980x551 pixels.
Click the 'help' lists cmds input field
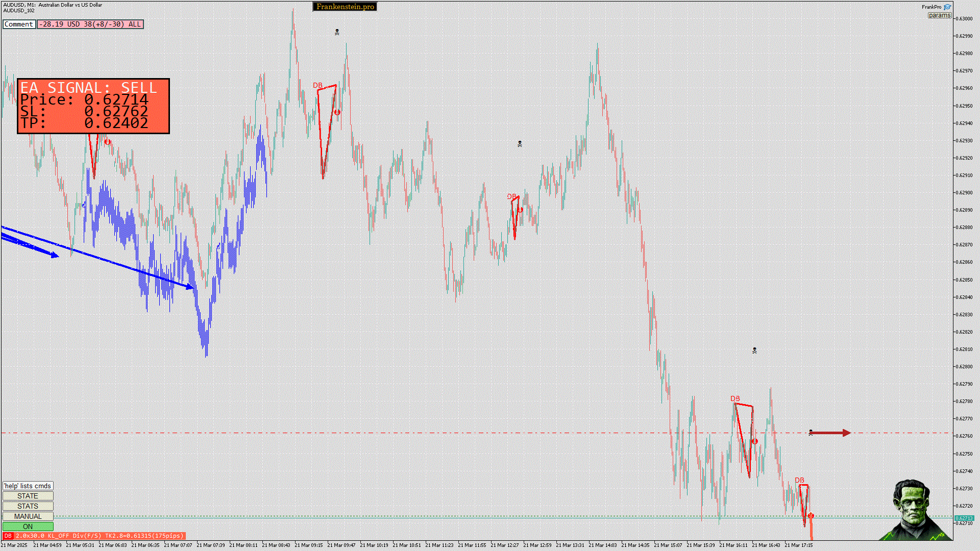(28, 486)
